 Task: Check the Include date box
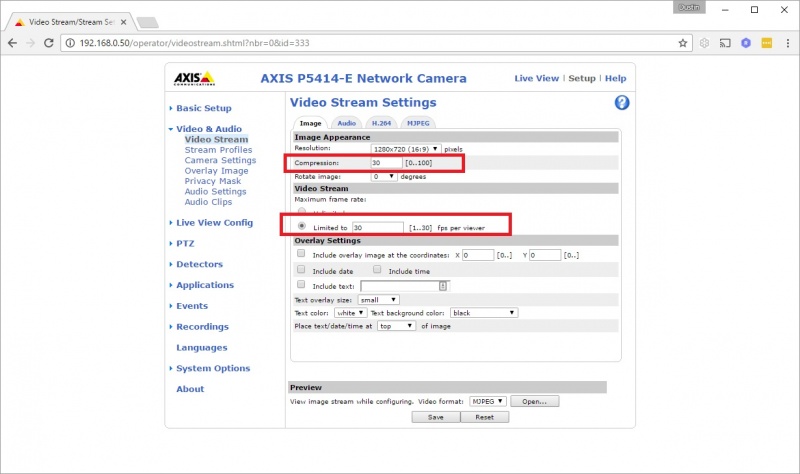coord(301,269)
